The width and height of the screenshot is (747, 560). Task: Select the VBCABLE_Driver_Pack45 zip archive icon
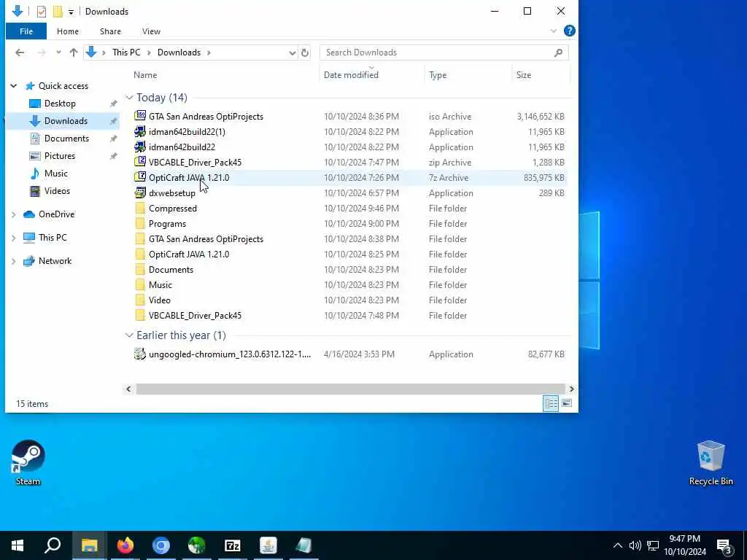[x=139, y=163]
